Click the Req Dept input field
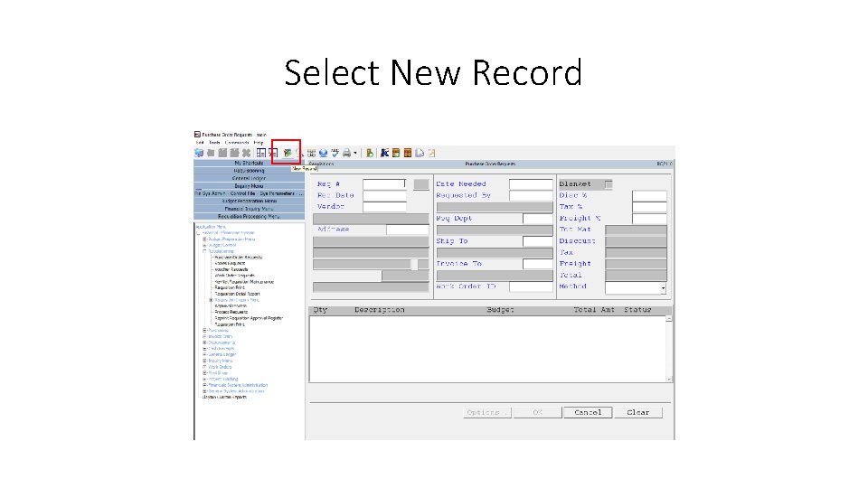Image resolution: width=868 pixels, height=488 pixels. pos(537,218)
